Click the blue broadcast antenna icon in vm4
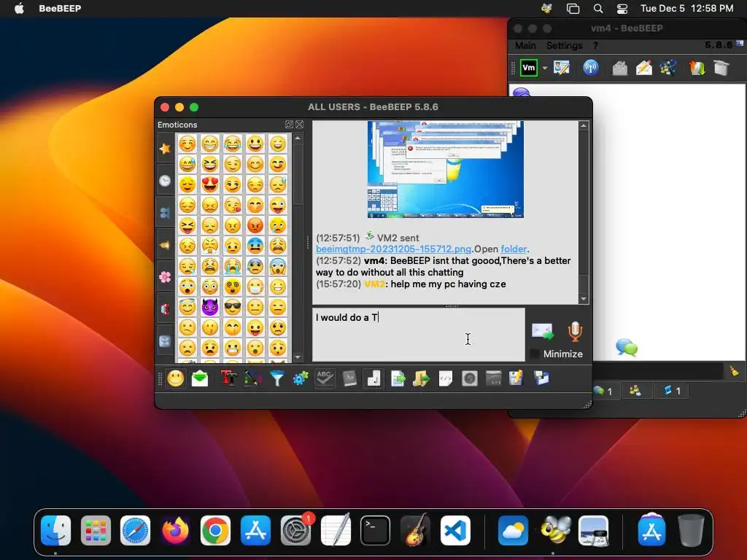The image size is (747, 560). (x=591, y=68)
